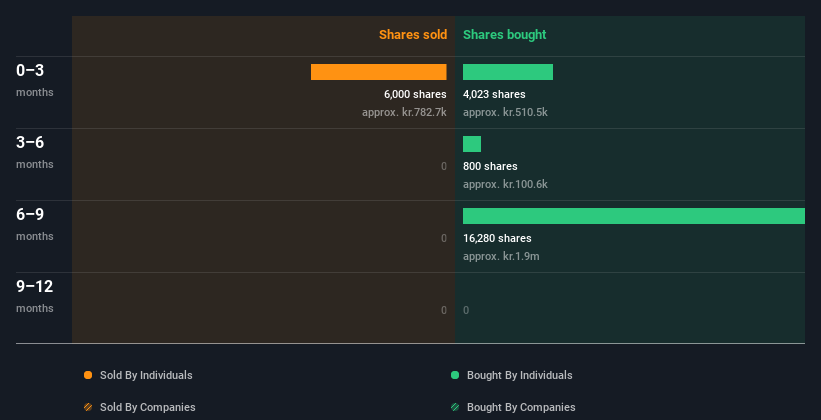
Task: Click the small green 3–6 months bar
Action: [472, 144]
